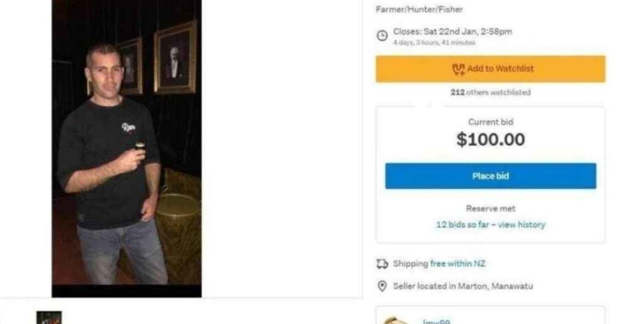This screenshot has width=644, height=324.
Task: Select the main listing photo of the man
Action: pos(127,148)
